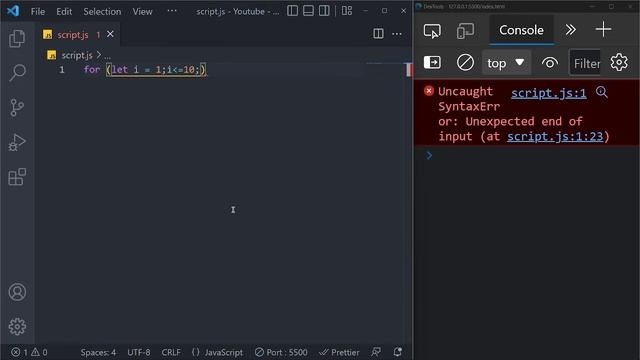This screenshot has width=640, height=360.
Task: Click the error marker in overview ruler
Action: coord(409,69)
